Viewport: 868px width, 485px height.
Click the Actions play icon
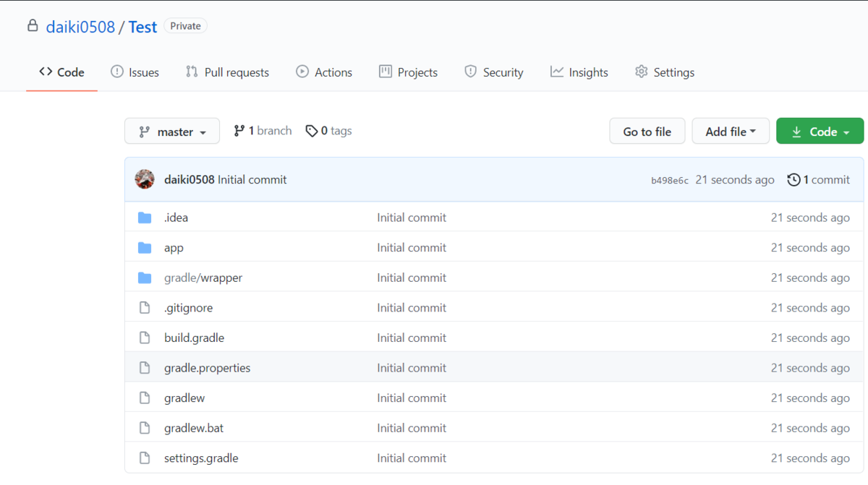tap(302, 72)
